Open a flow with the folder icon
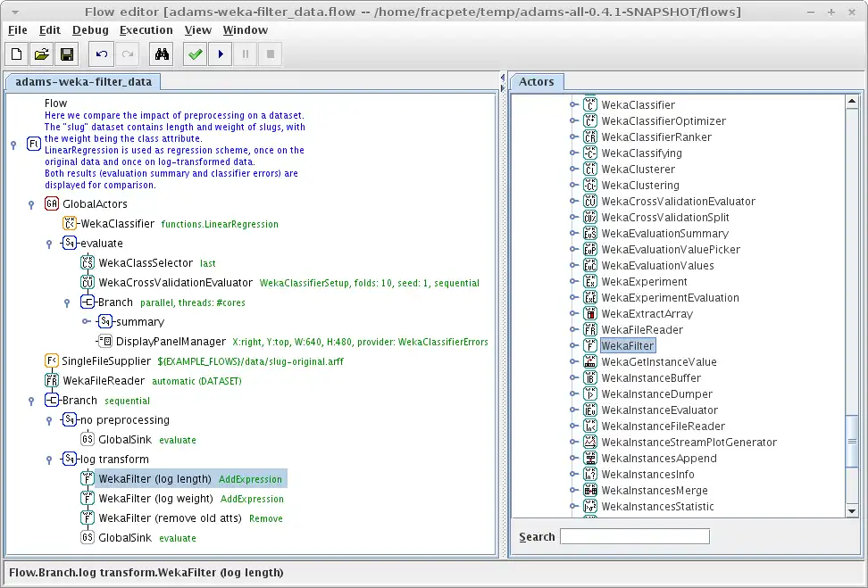868x588 pixels. [x=41, y=54]
